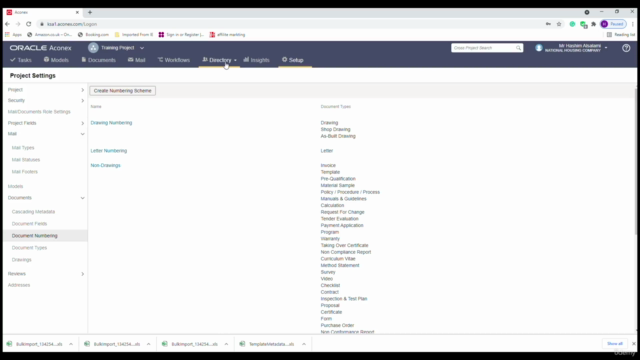Image resolution: width=640 pixels, height=360 pixels.
Task: Select Cascading Metadata in sidebar
Action: (x=33, y=212)
